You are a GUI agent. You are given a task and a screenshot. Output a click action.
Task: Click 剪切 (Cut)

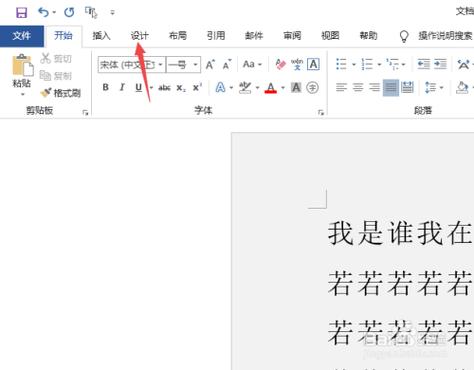[x=56, y=59]
